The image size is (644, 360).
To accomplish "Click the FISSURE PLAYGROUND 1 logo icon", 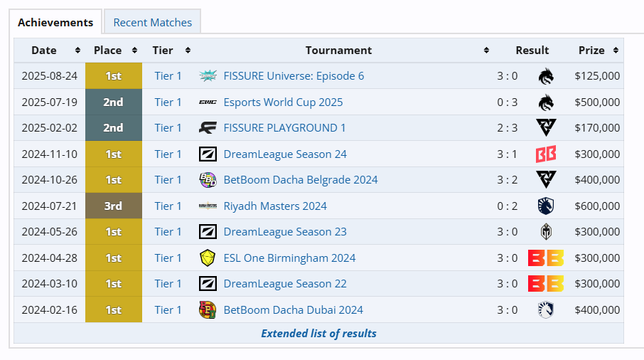I will click(208, 128).
